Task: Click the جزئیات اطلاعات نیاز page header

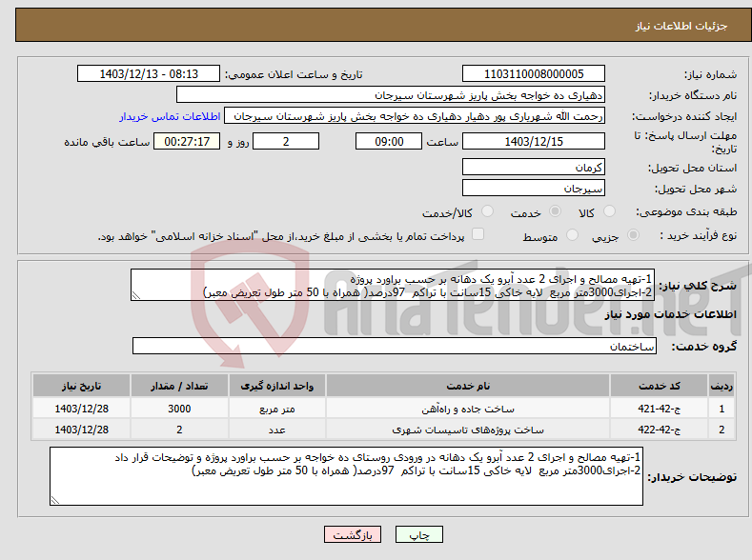Action: [681, 26]
